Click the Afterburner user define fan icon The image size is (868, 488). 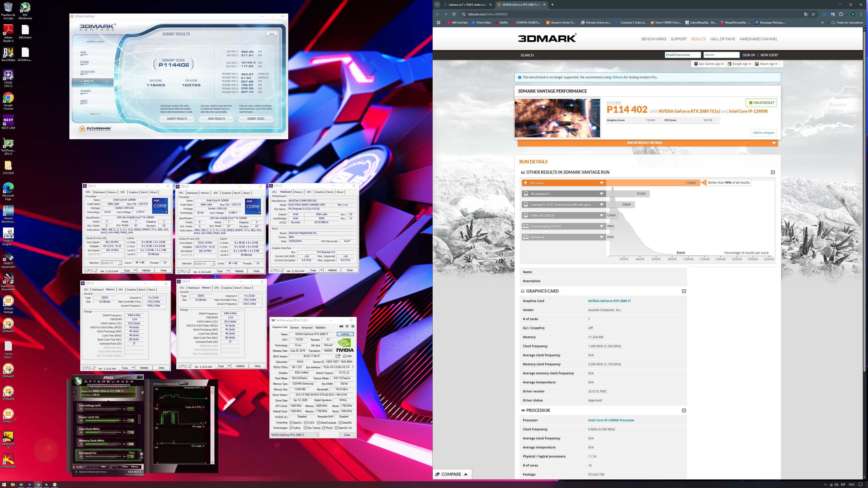(x=142, y=455)
